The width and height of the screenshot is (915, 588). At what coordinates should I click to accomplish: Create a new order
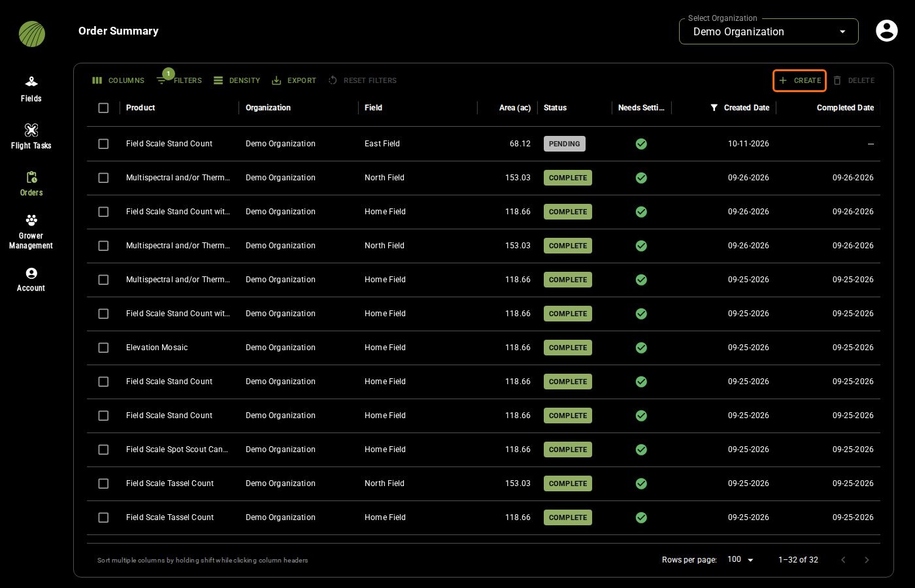799,80
